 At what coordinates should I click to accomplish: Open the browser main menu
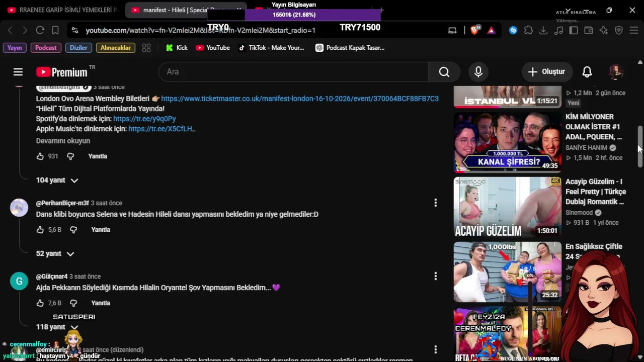coord(634,30)
